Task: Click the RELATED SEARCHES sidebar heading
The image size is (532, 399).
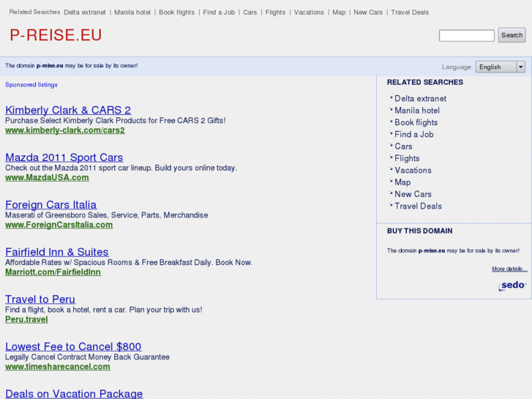Action: click(424, 83)
